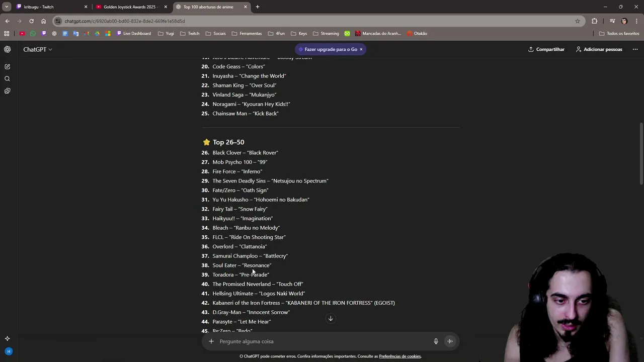Open the YouTube bookmark icon
This screenshot has height=362, width=644.
tap(22, 34)
